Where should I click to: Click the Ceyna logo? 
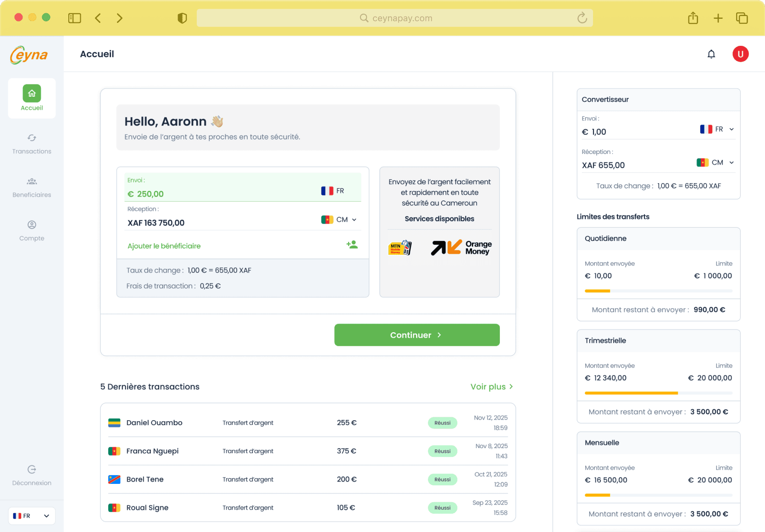(28, 55)
